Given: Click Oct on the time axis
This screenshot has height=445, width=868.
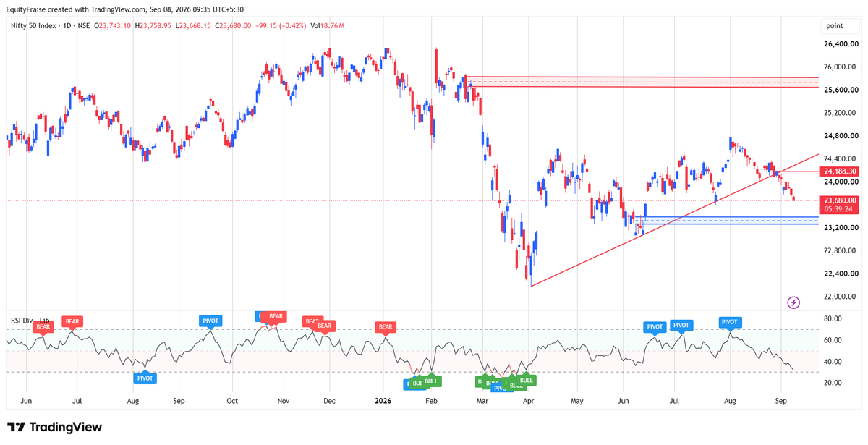Looking at the screenshot, I should click(232, 400).
